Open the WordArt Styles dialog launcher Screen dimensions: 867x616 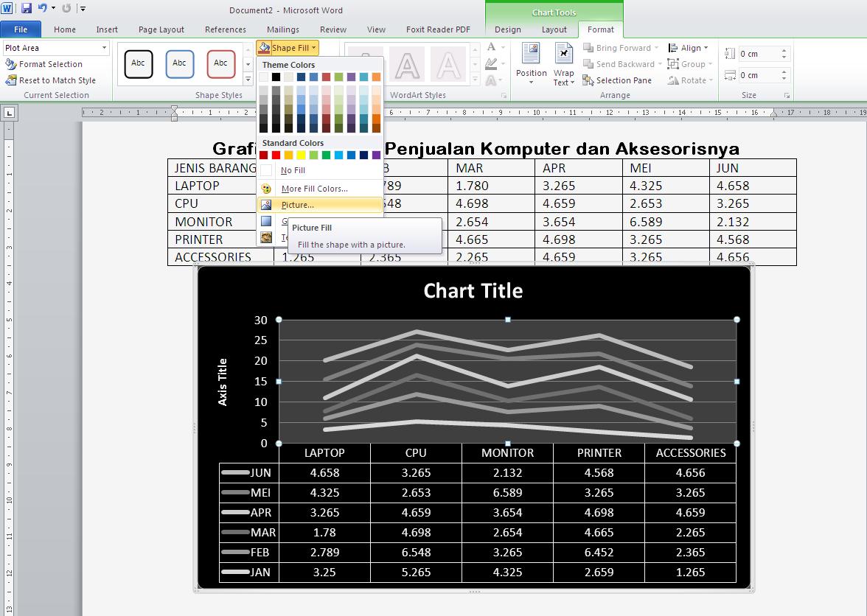coord(504,96)
